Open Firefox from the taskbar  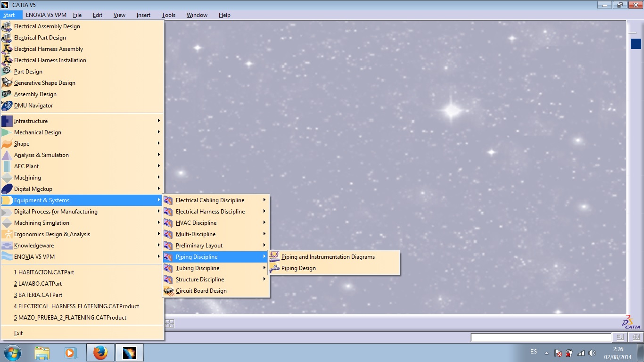(x=100, y=353)
